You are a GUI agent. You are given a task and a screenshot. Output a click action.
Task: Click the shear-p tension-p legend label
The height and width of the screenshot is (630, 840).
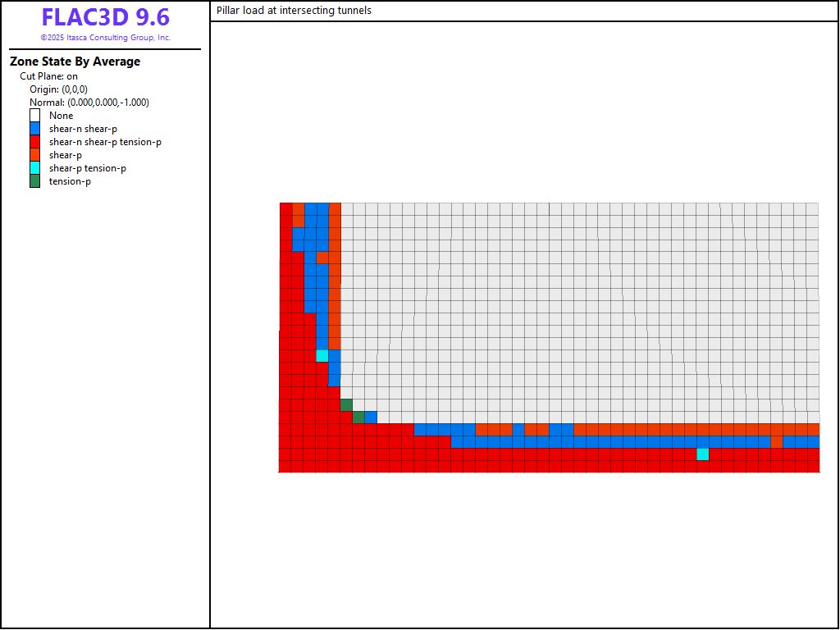(x=87, y=168)
